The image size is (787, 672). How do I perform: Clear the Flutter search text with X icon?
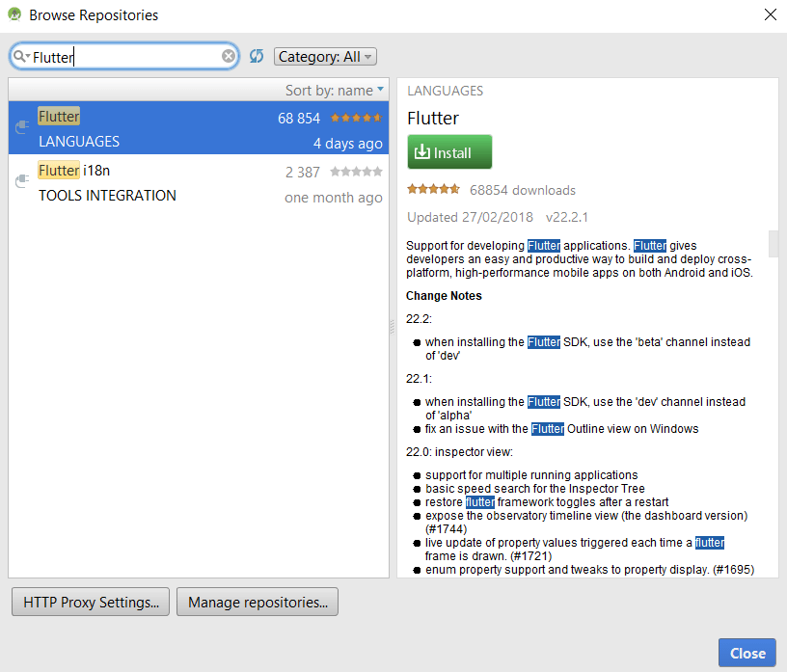tap(229, 57)
